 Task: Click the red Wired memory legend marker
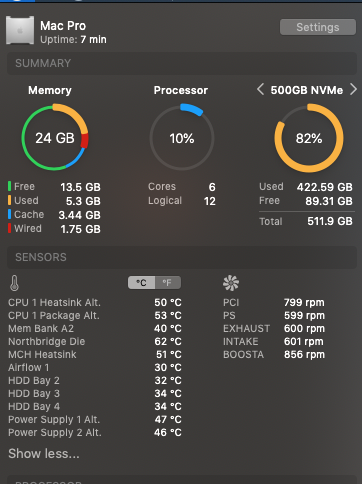click(10, 228)
